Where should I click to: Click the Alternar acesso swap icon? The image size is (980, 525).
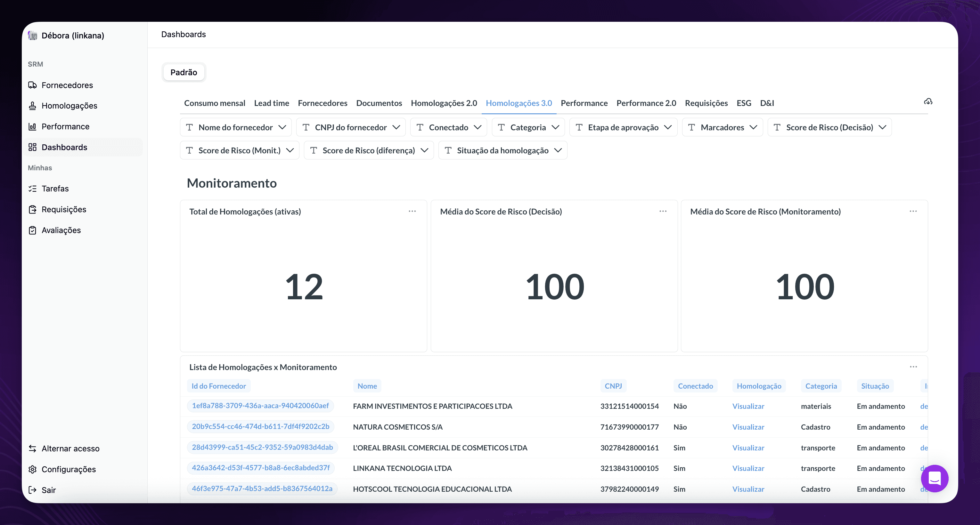point(32,448)
